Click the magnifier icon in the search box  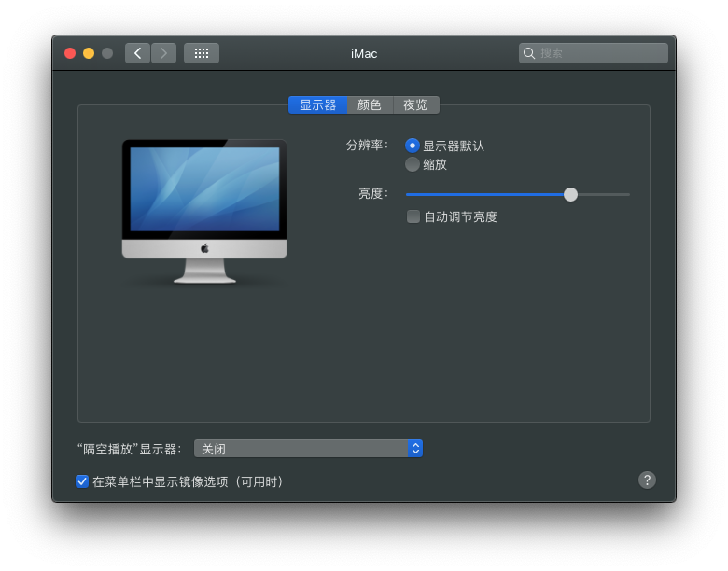529,53
